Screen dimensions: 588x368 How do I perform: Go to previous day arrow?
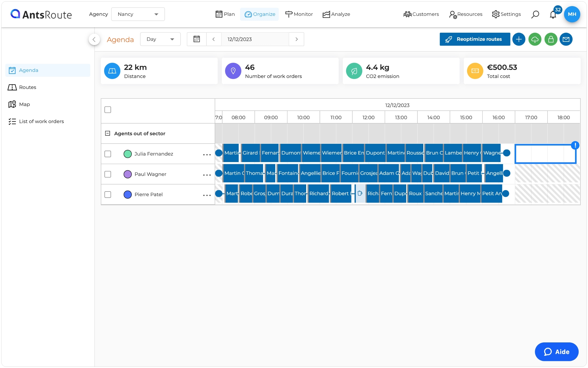click(214, 39)
